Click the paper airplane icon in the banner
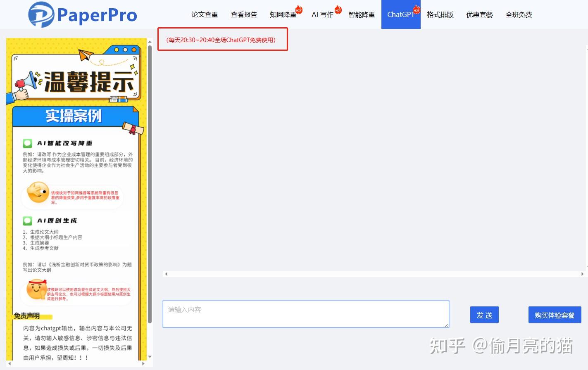The image size is (588, 370). pos(86,55)
